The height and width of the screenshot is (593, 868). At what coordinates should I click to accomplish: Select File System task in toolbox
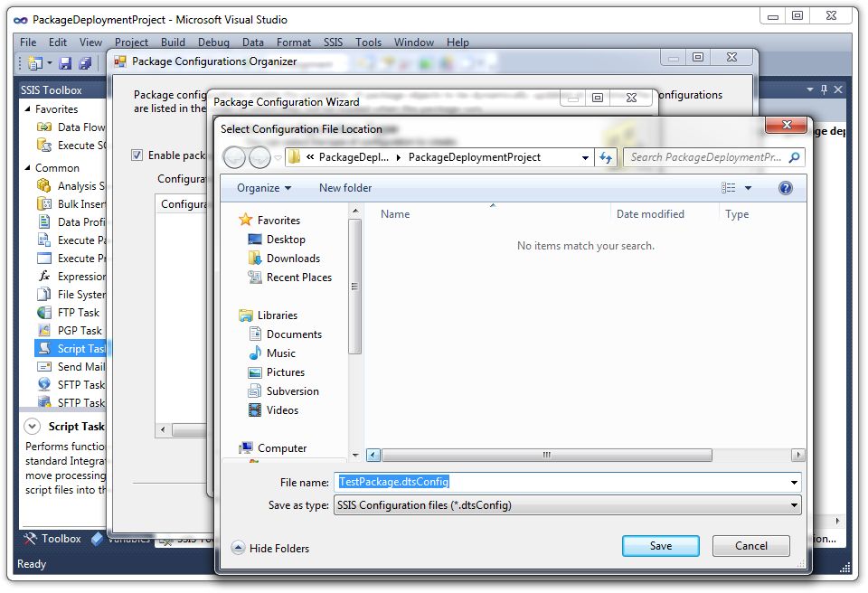pyautogui.click(x=71, y=295)
